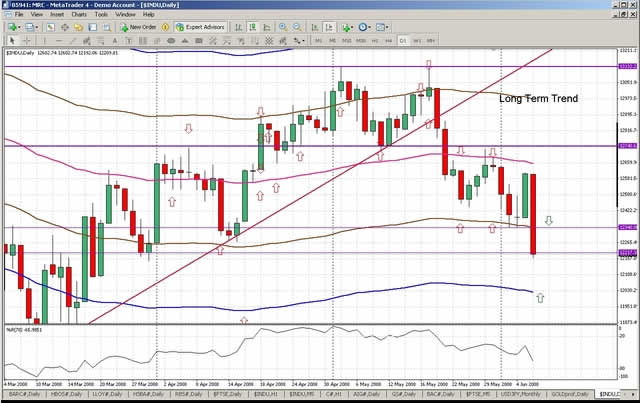Switch to the MN monthly timeframe
Image resolution: width=640 pixels, height=403 pixels.
tap(431, 40)
